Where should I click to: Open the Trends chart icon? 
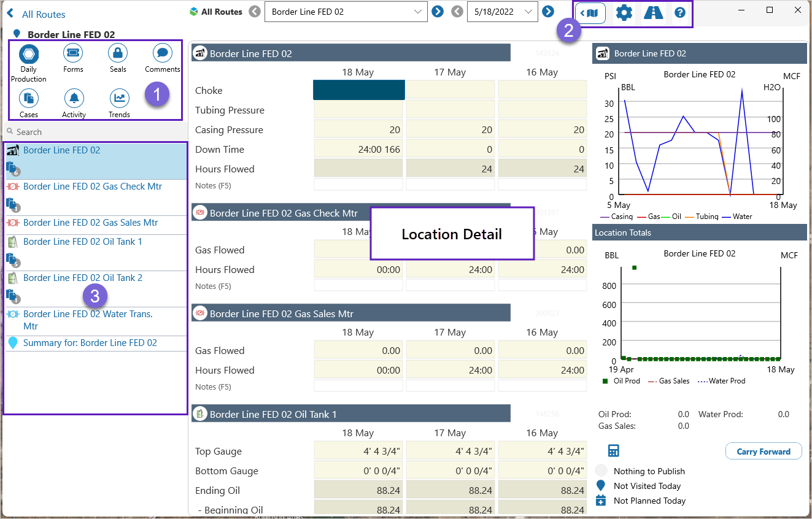[x=119, y=98]
